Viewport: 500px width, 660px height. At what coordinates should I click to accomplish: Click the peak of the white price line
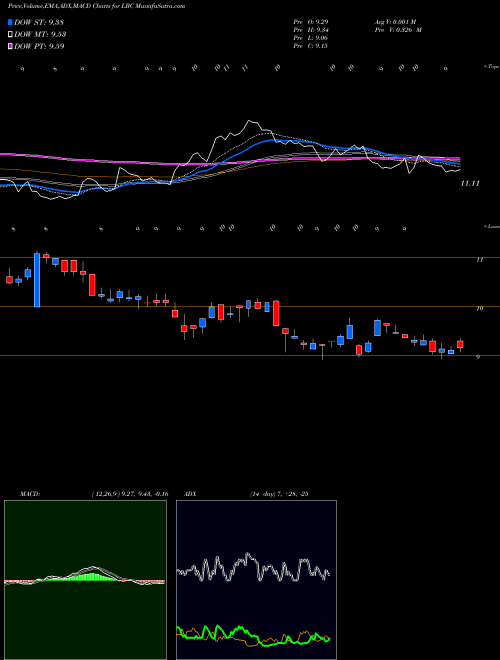(x=248, y=121)
